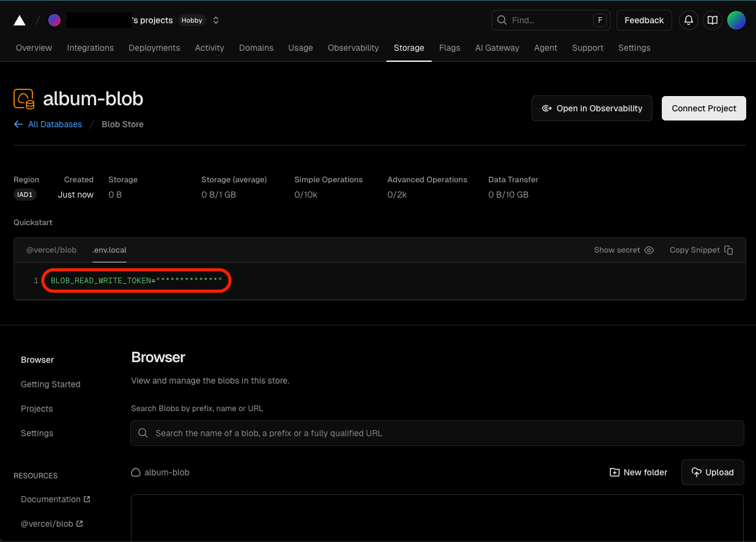Create a folder with the New folder icon
Viewport: 756px width, 542px height.
[613, 472]
